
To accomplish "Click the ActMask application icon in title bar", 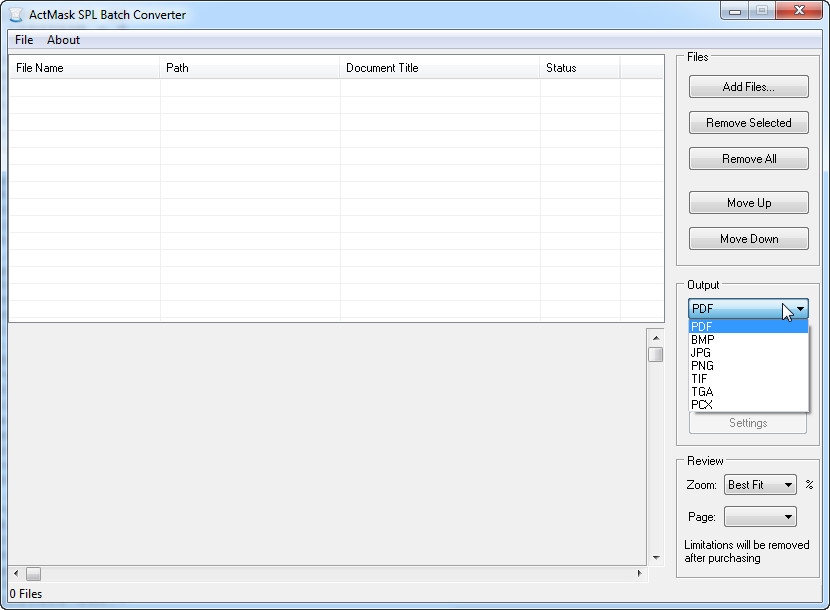I will [16, 15].
